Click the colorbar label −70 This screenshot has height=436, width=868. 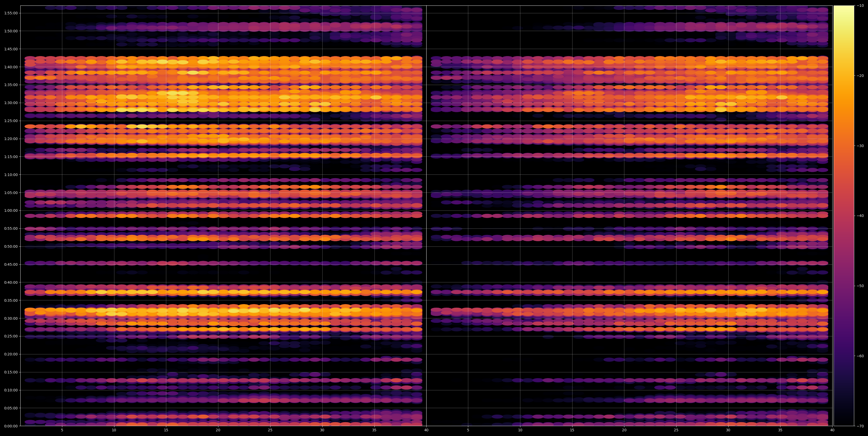tap(860, 426)
